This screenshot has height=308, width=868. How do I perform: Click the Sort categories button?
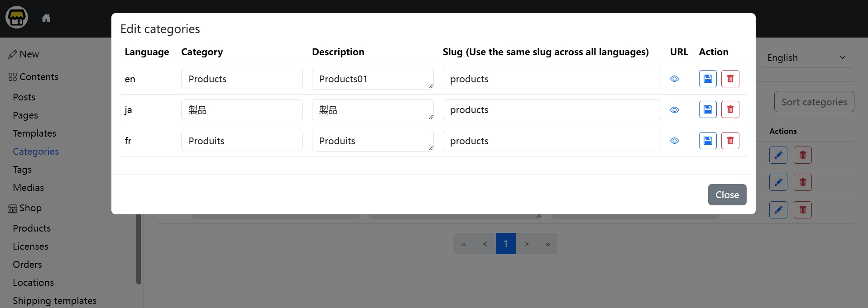coord(814,102)
